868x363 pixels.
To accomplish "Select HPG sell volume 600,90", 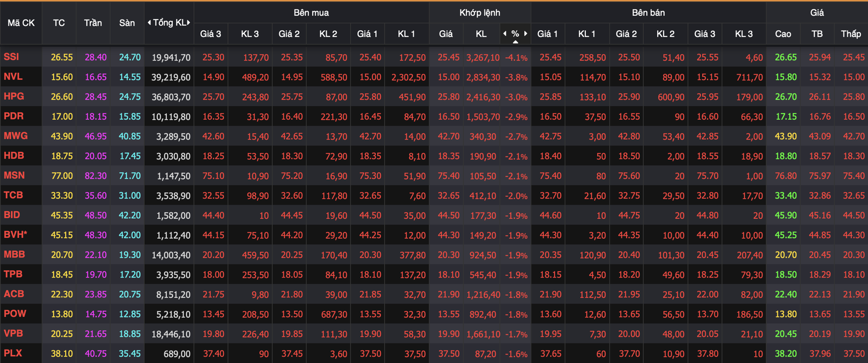I will [x=671, y=97].
